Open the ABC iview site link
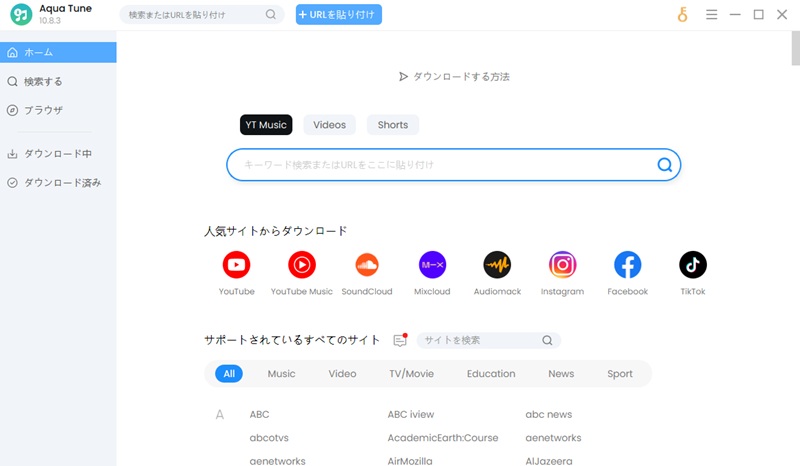The image size is (800, 466). point(411,414)
